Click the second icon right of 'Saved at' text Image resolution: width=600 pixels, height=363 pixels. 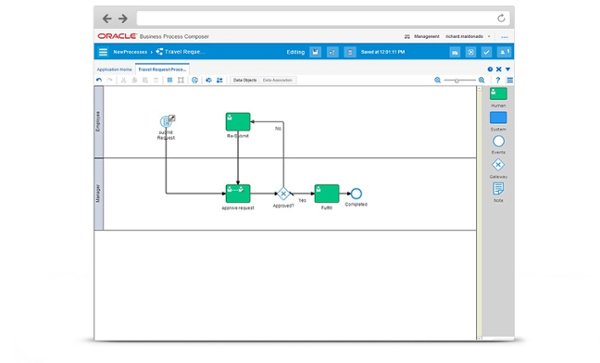point(471,52)
